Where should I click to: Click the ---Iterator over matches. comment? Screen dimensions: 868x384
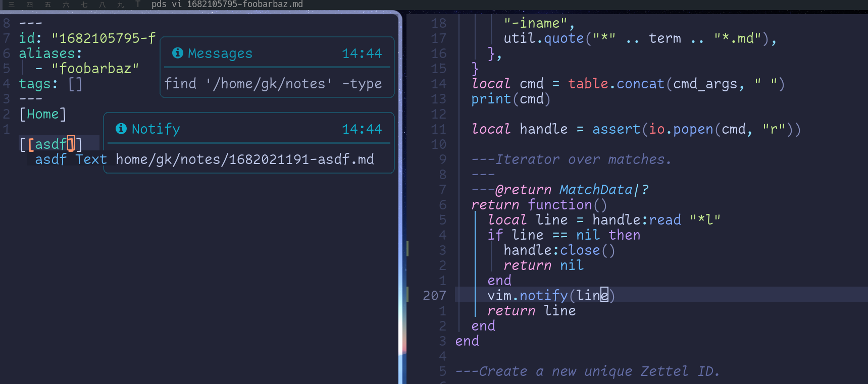tap(572, 159)
